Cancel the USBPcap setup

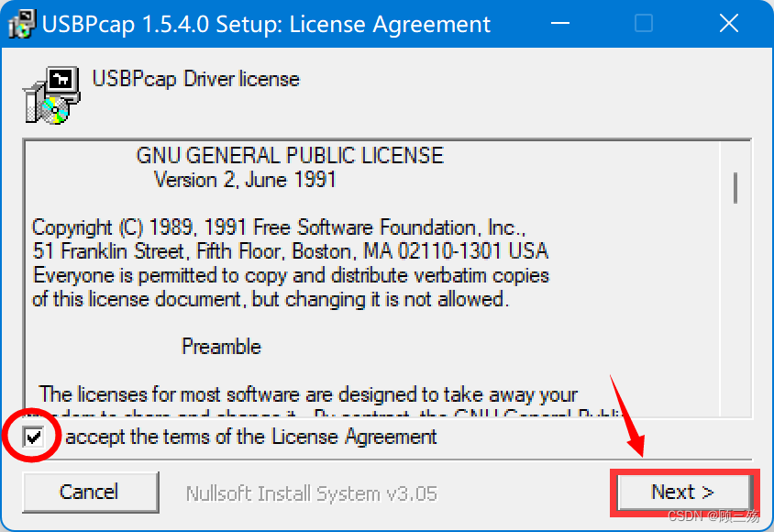(x=91, y=492)
